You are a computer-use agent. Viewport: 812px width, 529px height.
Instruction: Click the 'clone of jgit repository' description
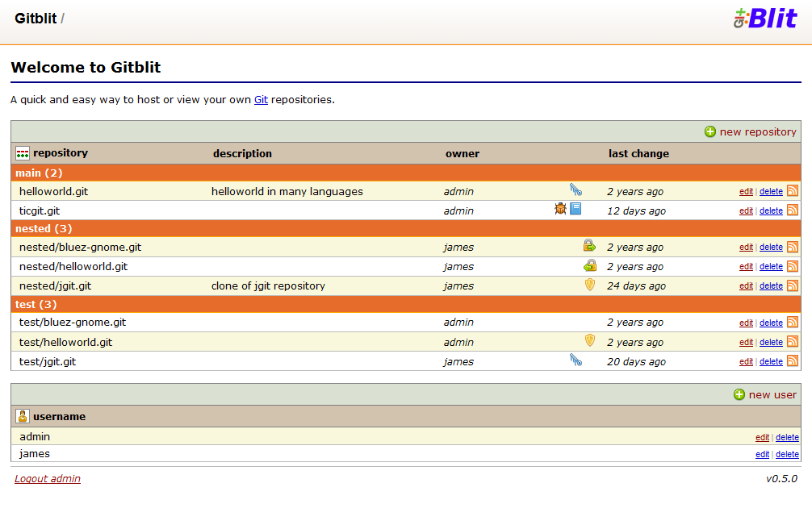[x=268, y=285]
